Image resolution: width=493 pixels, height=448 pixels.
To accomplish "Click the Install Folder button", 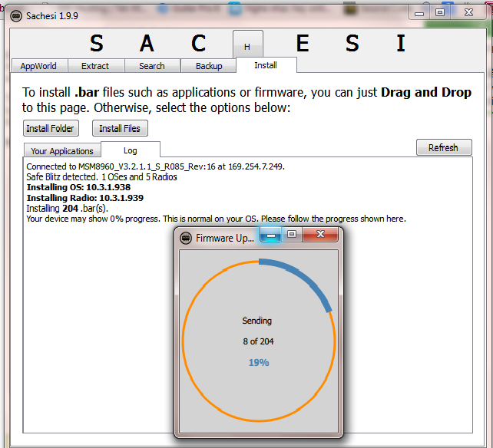I will coord(51,128).
